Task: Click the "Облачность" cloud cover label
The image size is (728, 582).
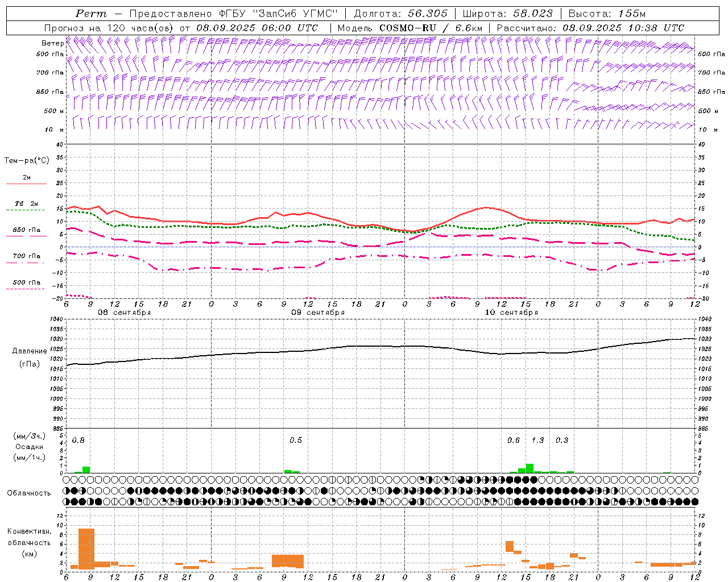Action: (x=29, y=493)
